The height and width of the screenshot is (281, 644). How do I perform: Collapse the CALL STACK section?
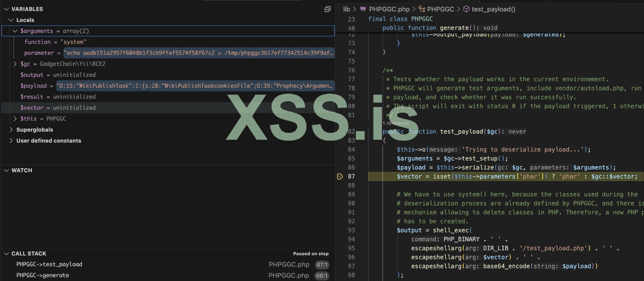point(6,253)
